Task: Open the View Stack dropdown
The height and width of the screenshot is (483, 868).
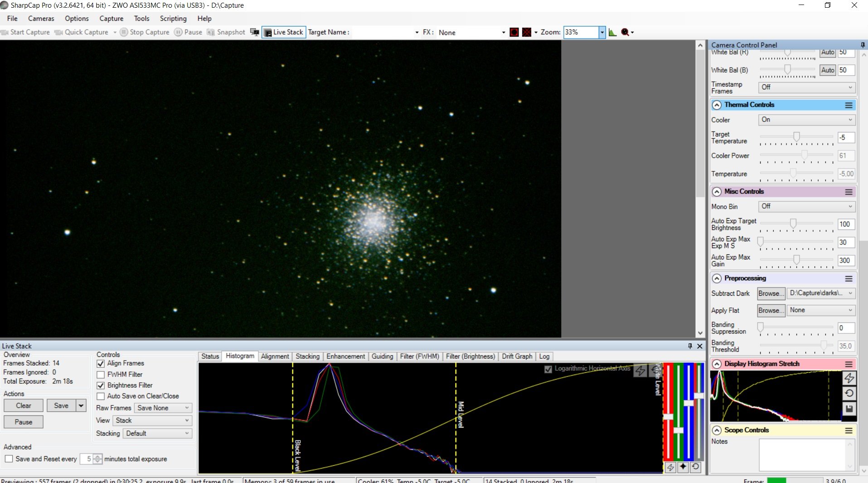Action: pos(152,421)
